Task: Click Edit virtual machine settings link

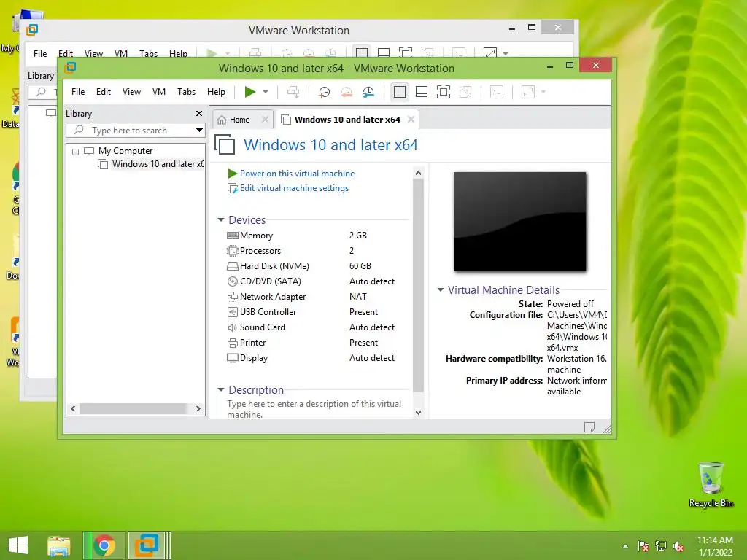Action: pyautogui.click(x=294, y=188)
